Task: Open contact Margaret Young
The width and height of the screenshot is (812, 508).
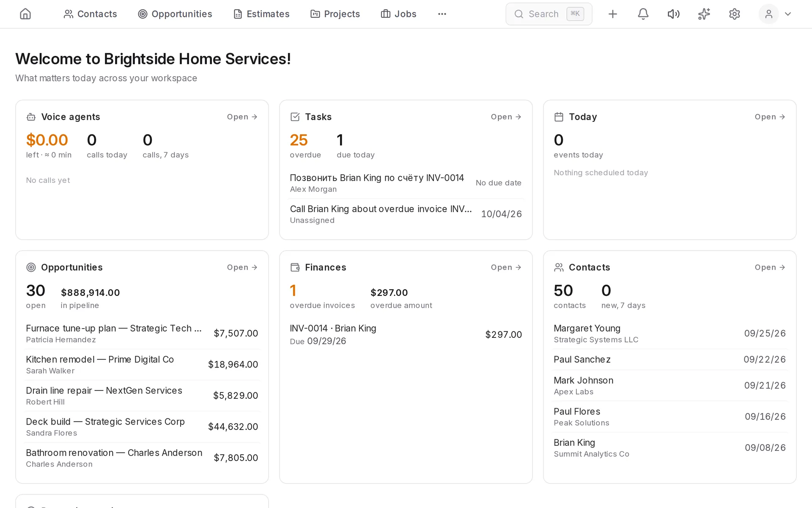Action: tap(670, 333)
